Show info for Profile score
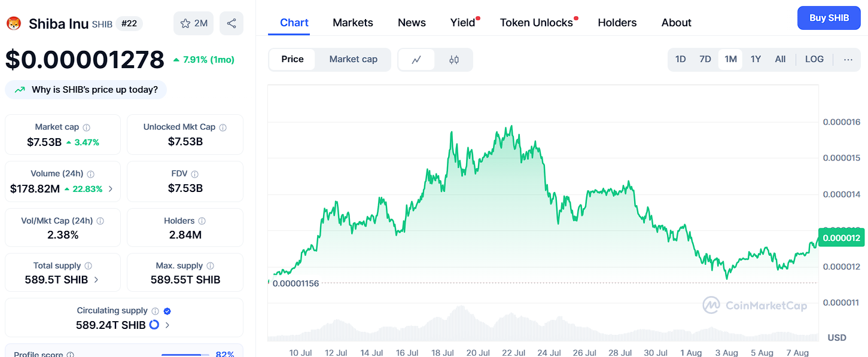This screenshot has height=357, width=868. tap(70, 355)
